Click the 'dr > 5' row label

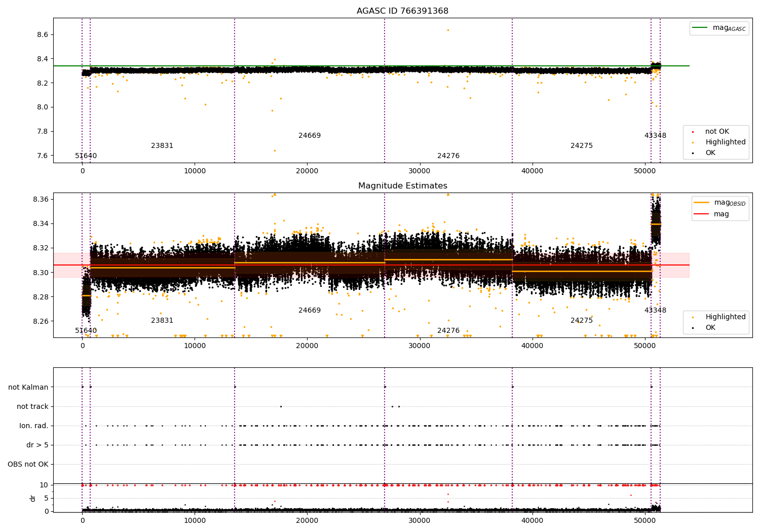pyautogui.click(x=37, y=445)
